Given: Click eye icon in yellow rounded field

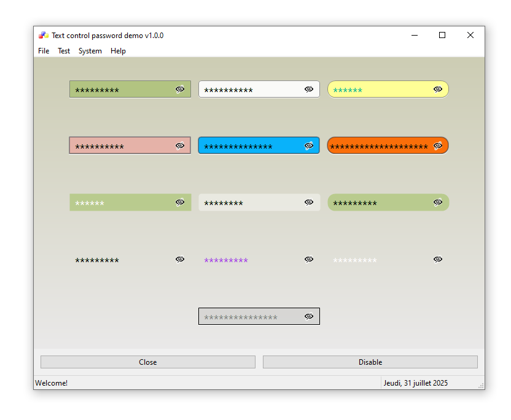Looking at the screenshot, I should (x=438, y=89).
